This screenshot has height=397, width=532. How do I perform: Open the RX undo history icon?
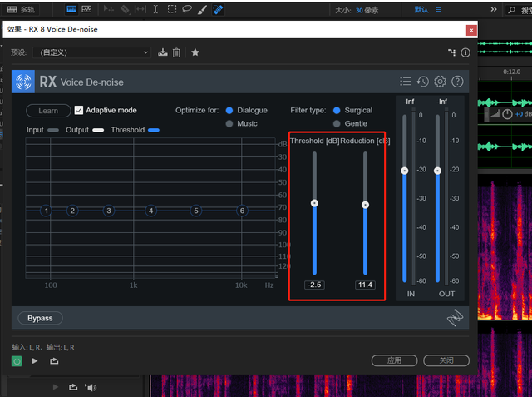423,82
